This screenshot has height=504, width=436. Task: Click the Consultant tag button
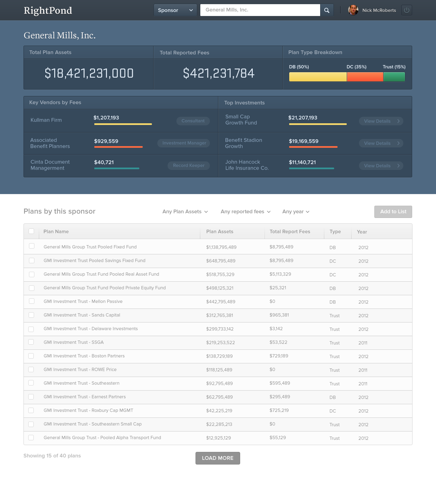pos(193,121)
